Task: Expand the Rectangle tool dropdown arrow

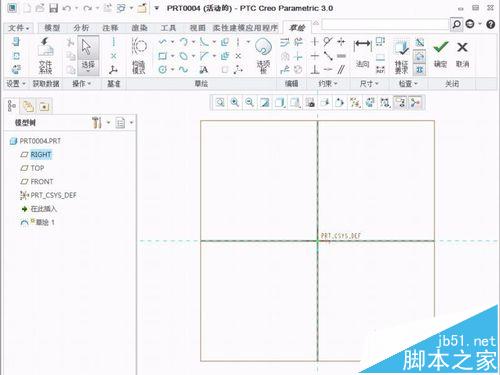Action: tap(173, 56)
